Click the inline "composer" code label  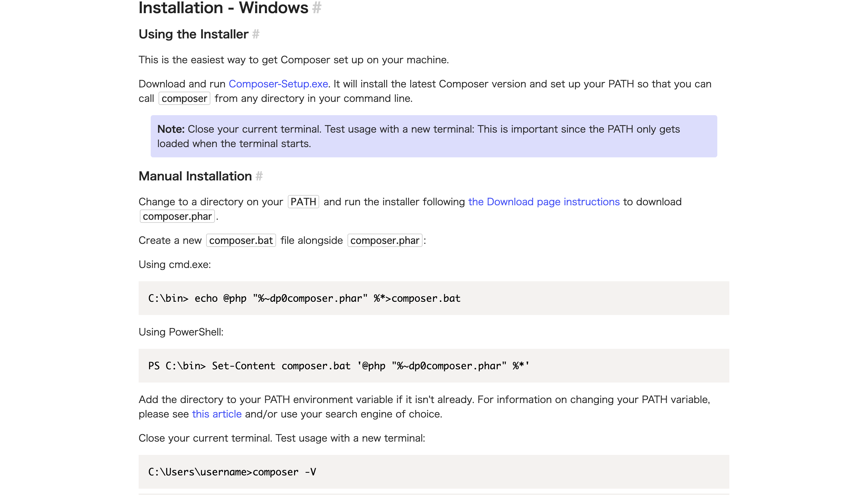click(x=184, y=98)
